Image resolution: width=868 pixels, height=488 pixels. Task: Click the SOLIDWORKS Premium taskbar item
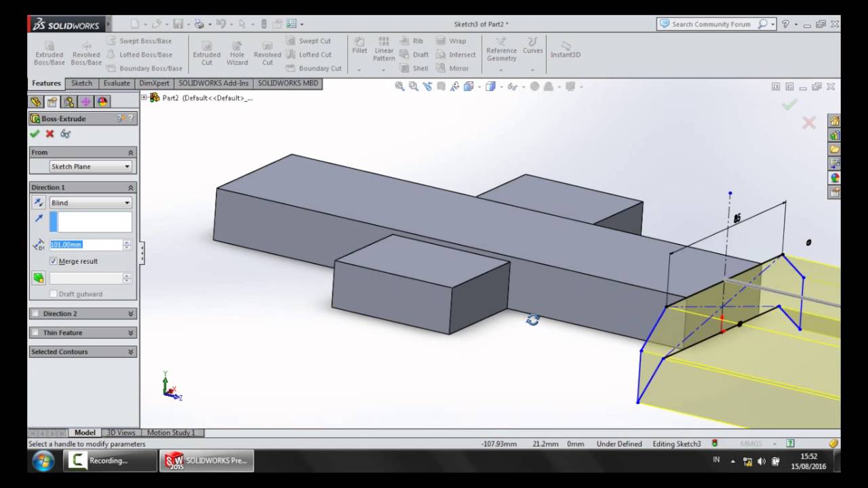pyautogui.click(x=207, y=461)
